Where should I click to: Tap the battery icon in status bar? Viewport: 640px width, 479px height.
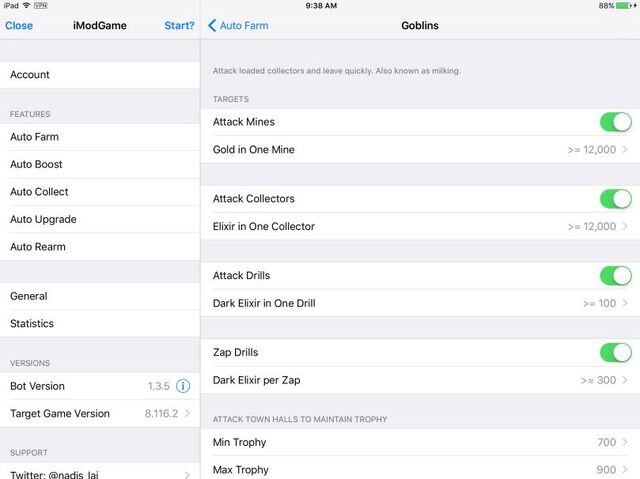pyautogui.click(x=624, y=5)
